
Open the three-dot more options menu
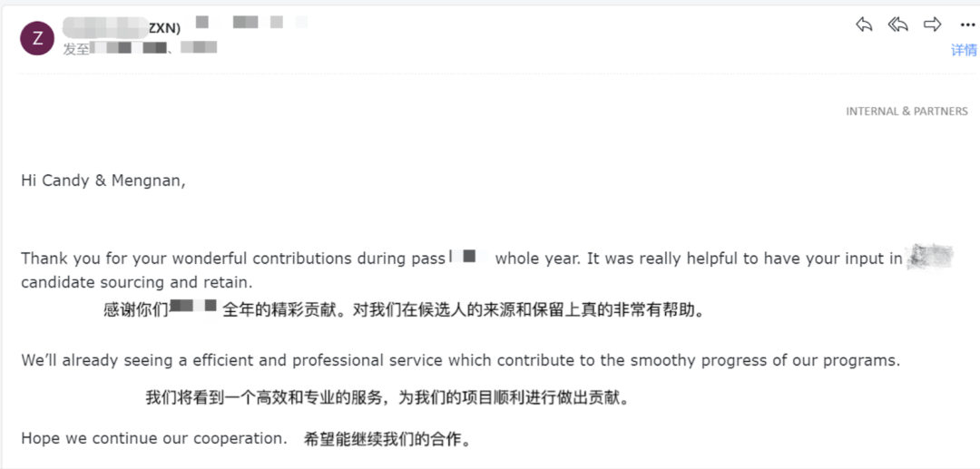point(967,25)
